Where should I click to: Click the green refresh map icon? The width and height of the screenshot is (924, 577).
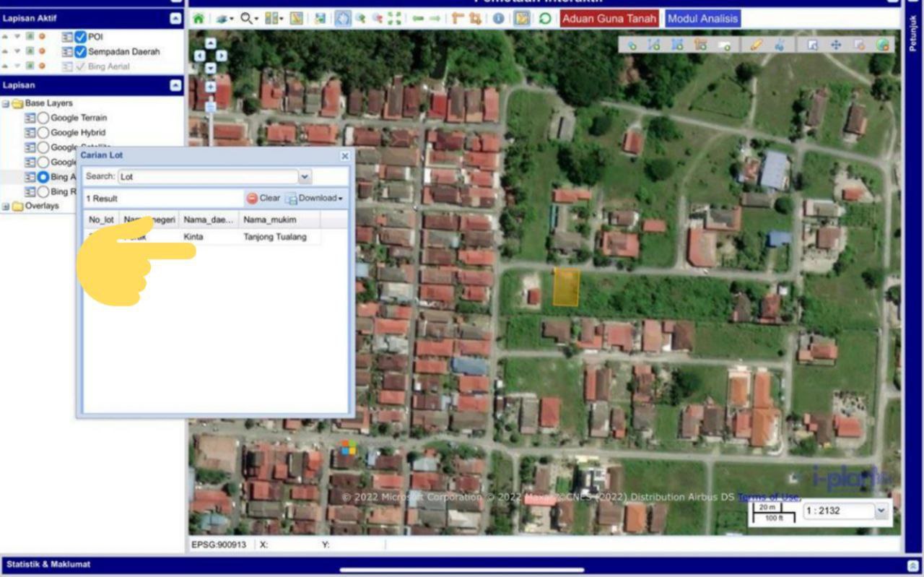[x=545, y=19]
